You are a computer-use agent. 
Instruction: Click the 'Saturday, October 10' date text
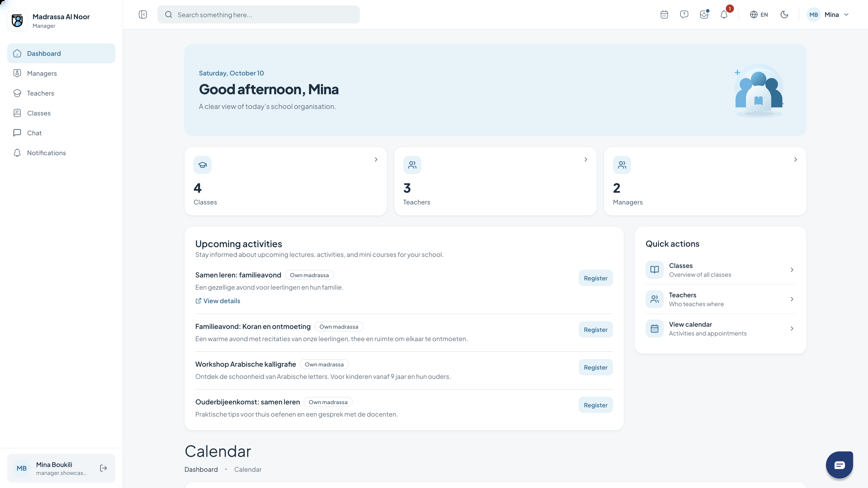pos(231,73)
